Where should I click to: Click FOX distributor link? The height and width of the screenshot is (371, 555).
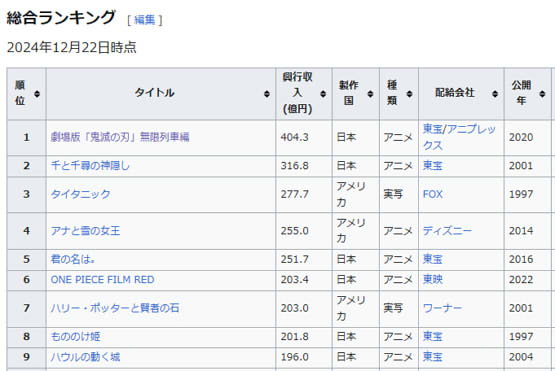pos(433,194)
